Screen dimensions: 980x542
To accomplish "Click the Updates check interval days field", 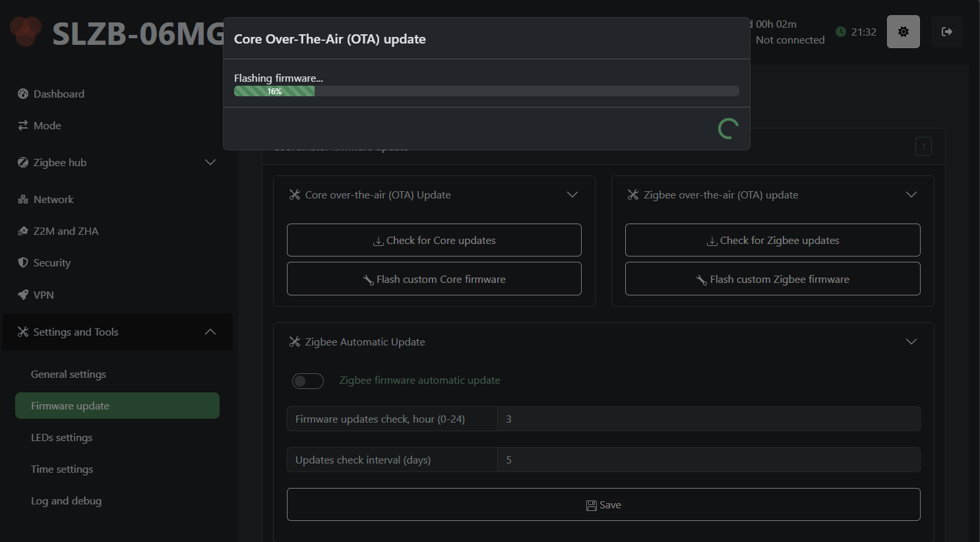I will coord(708,460).
